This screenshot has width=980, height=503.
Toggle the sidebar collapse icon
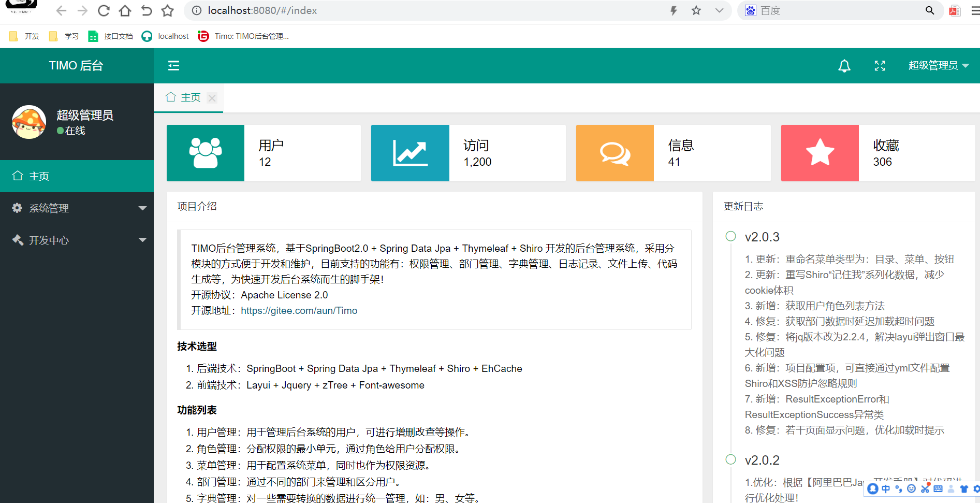tap(173, 65)
